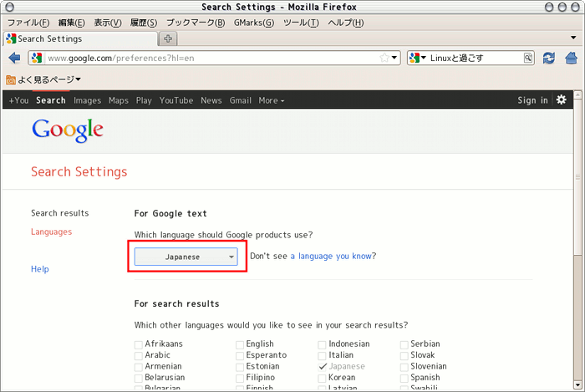Screen dimensions: 585x392
Task: Click the reload page icon
Action: tap(549, 58)
